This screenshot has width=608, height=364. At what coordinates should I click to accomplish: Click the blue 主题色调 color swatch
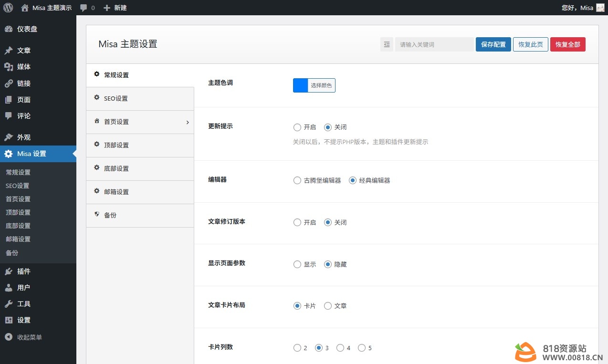tap(301, 85)
